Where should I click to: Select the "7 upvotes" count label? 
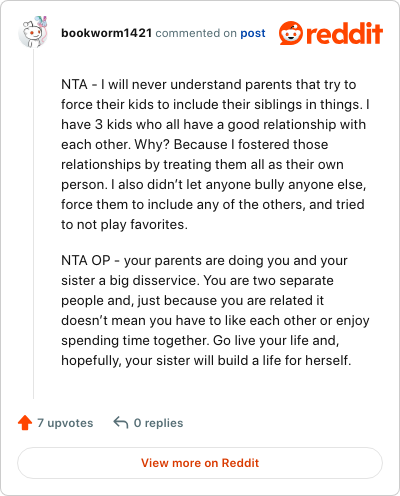point(65,423)
